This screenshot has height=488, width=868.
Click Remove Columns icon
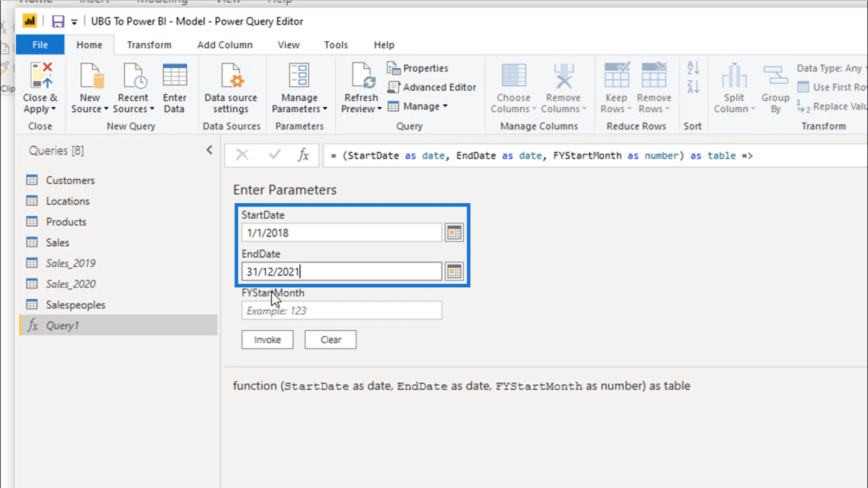click(x=564, y=75)
